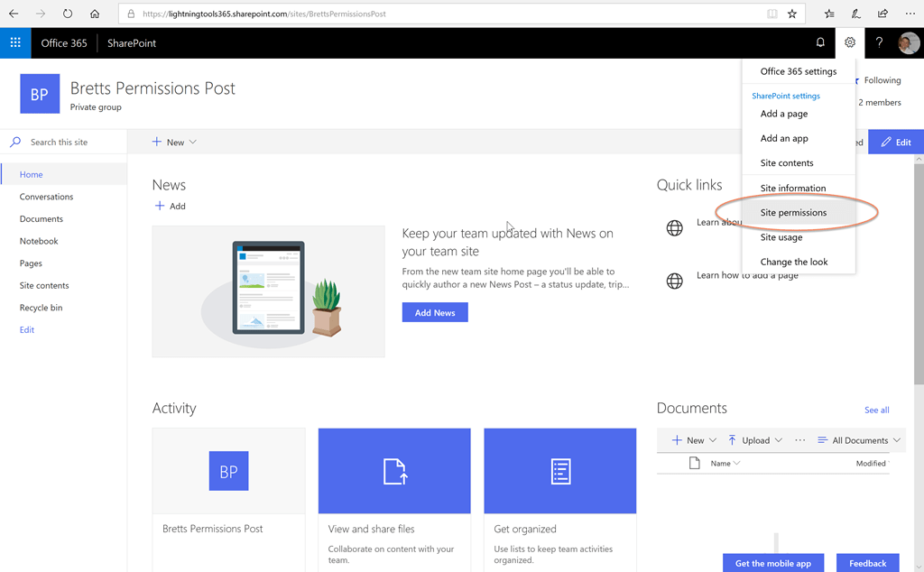Choose Add an app from settings menu

coord(799,138)
